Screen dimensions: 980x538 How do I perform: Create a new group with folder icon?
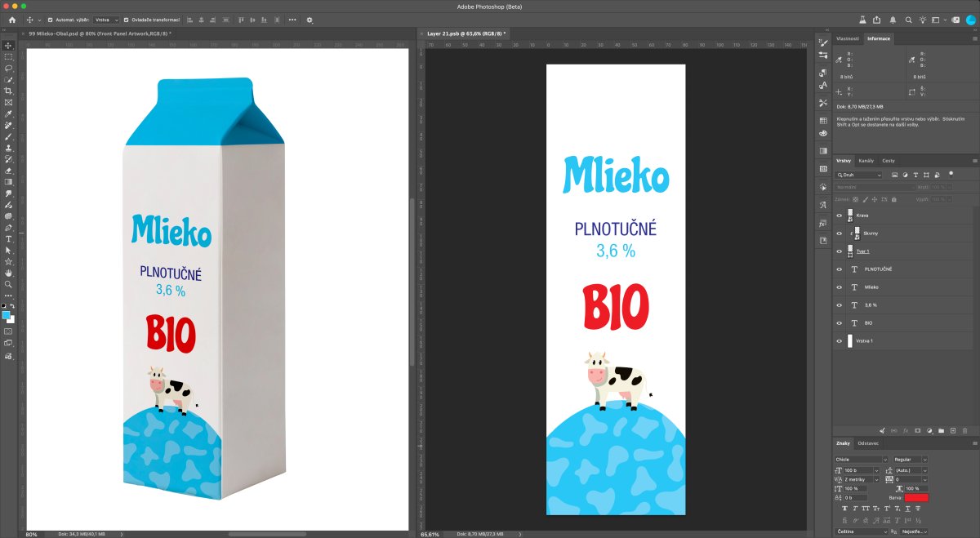click(x=941, y=429)
